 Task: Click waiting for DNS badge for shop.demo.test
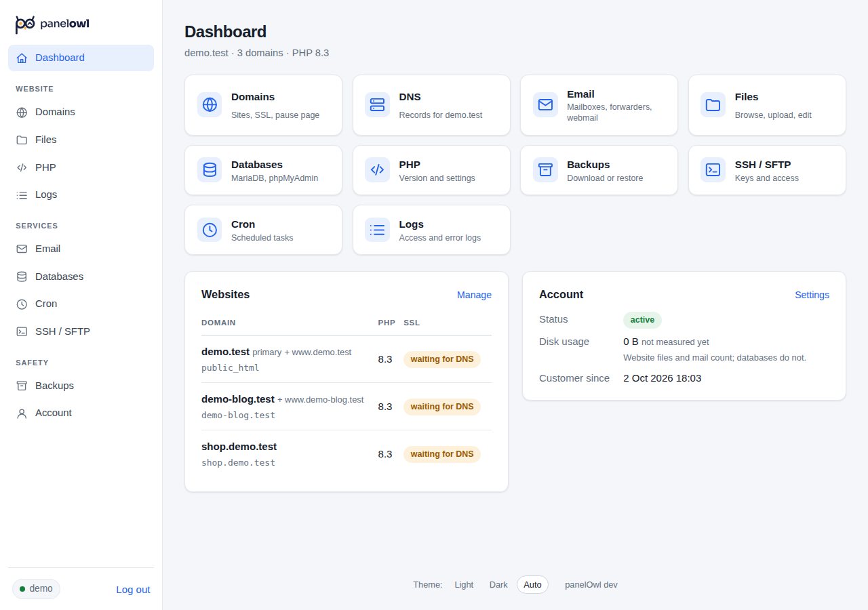click(442, 454)
